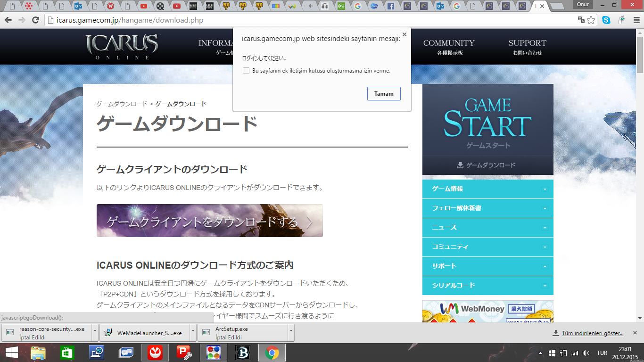The width and height of the screenshot is (644, 362).
Task: Switch to the tab with red dots favicon
Action: point(29,6)
